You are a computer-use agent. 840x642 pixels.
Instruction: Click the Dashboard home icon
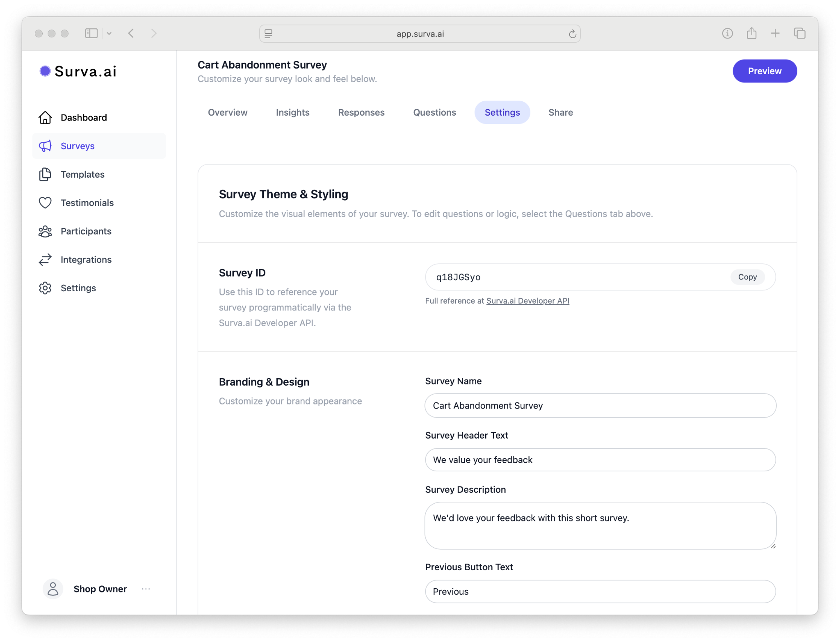45,118
